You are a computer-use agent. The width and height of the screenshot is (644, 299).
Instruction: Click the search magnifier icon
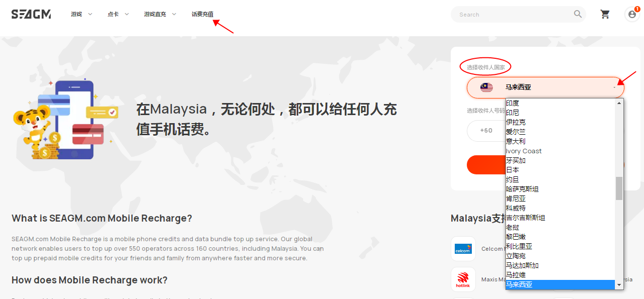(578, 14)
